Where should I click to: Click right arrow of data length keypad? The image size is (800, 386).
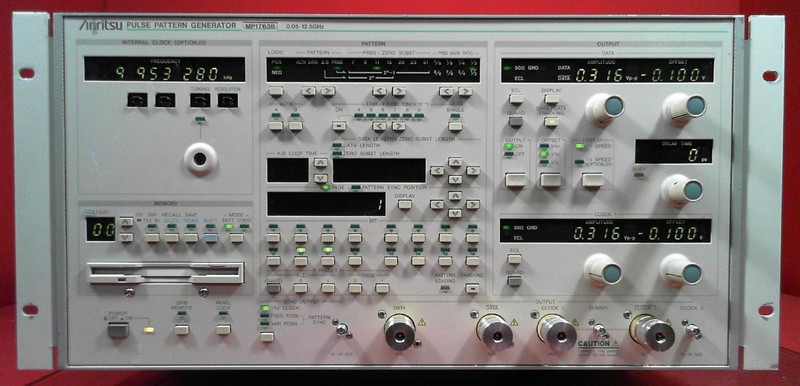(x=473, y=171)
